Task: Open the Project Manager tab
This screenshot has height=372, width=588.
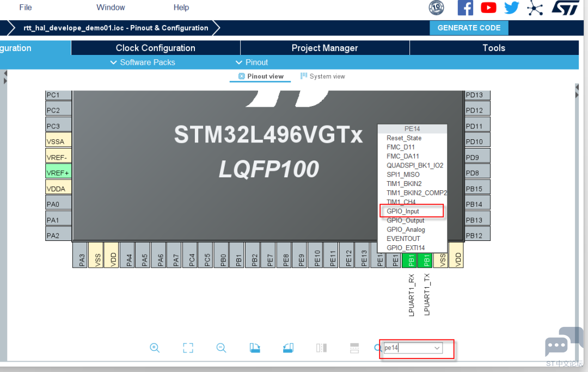Action: coord(324,48)
